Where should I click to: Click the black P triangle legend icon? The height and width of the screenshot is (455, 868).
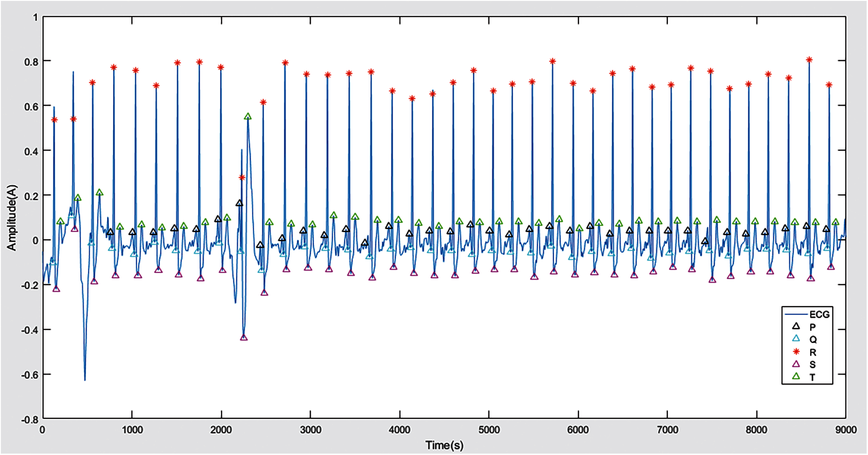(x=796, y=326)
